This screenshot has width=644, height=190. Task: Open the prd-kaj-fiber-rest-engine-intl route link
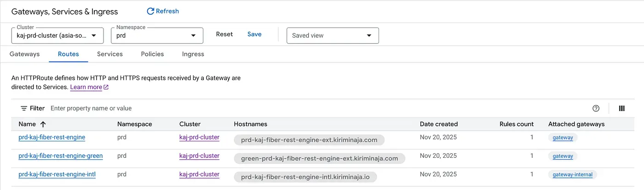pos(57,174)
